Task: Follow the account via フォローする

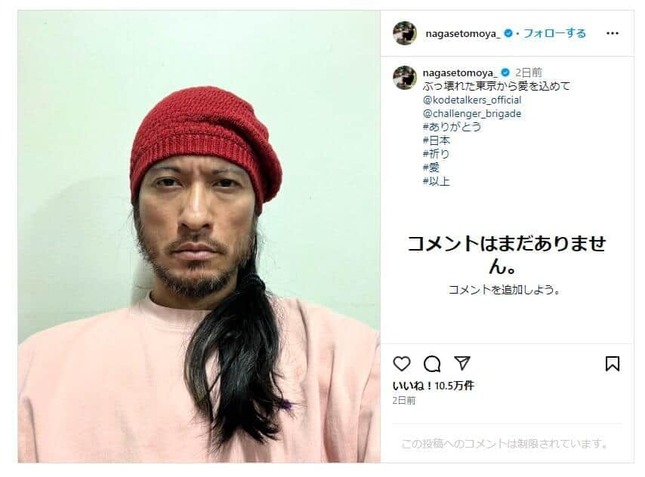Action: click(x=555, y=33)
